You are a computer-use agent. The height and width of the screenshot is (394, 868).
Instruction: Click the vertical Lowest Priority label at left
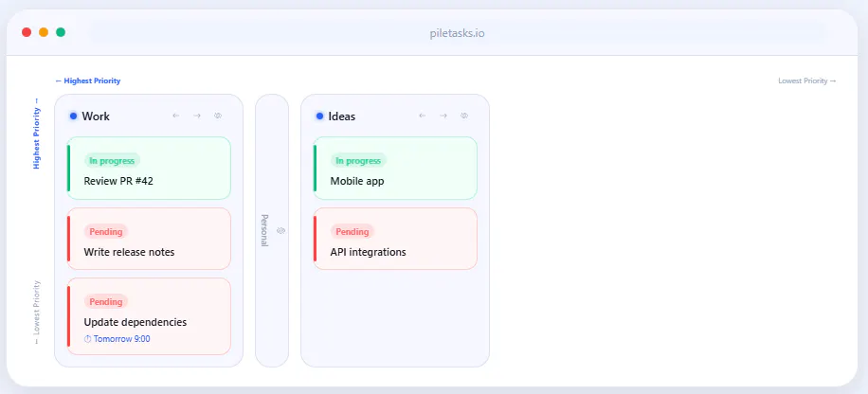[37, 313]
